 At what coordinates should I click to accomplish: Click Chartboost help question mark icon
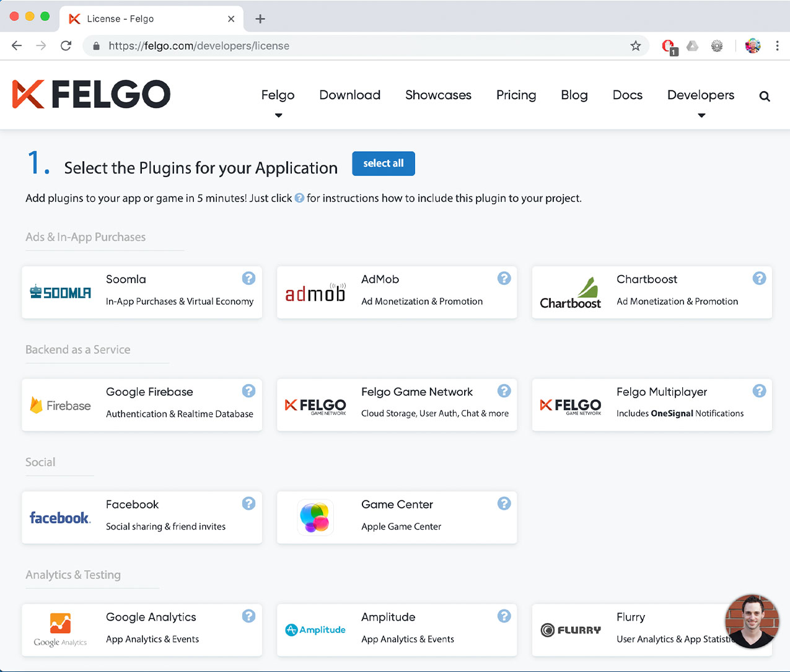(759, 279)
